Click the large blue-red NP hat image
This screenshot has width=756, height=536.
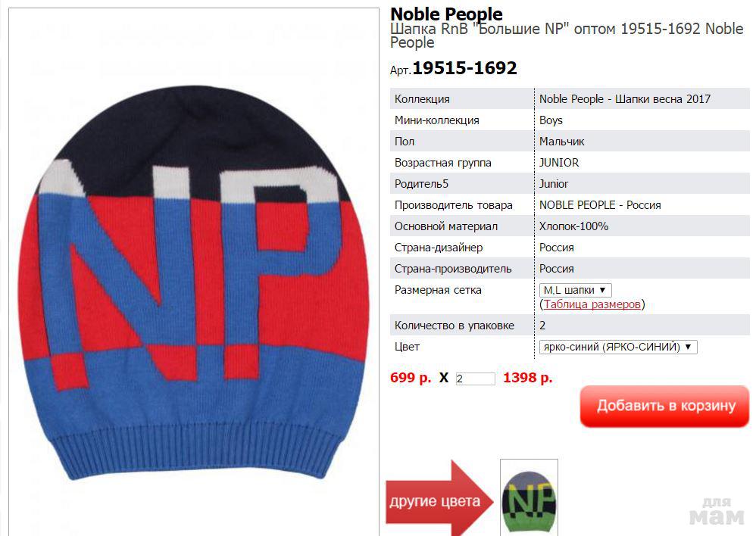[194, 283]
